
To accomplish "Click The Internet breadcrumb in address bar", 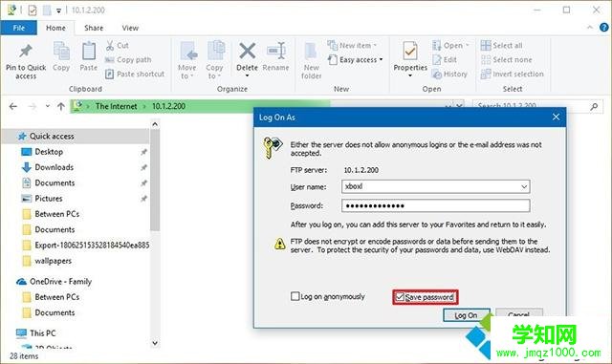I will tap(117, 106).
